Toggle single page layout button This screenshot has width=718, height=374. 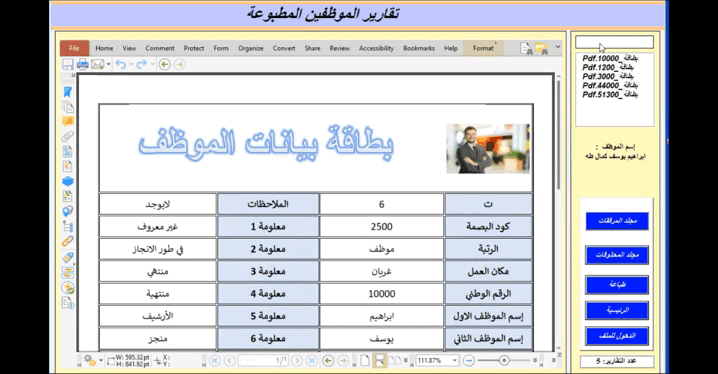[x=365, y=361]
